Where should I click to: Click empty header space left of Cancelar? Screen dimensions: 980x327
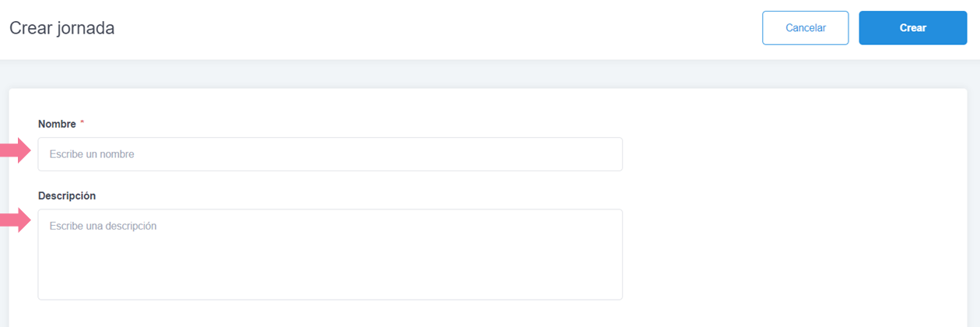click(467, 28)
